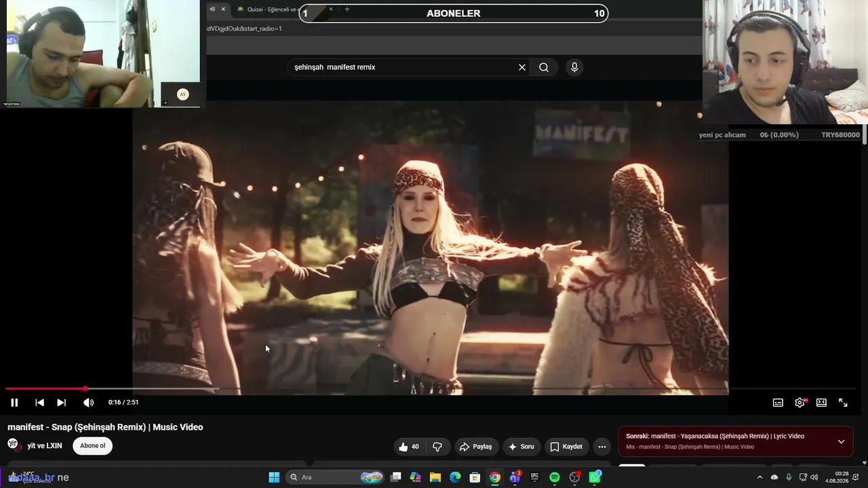Screen dimensions: 868x488
Task: Show hidden system tray icons
Action: pos(759,477)
